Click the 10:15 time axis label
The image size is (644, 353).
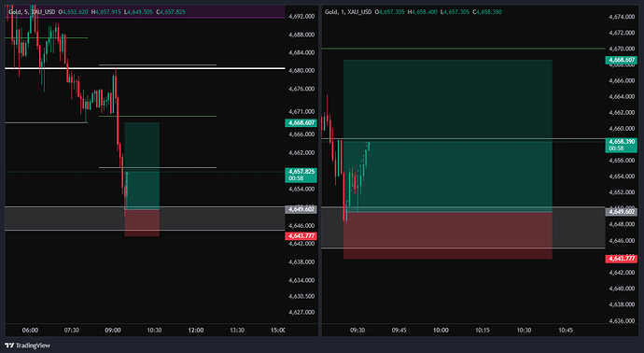click(483, 330)
